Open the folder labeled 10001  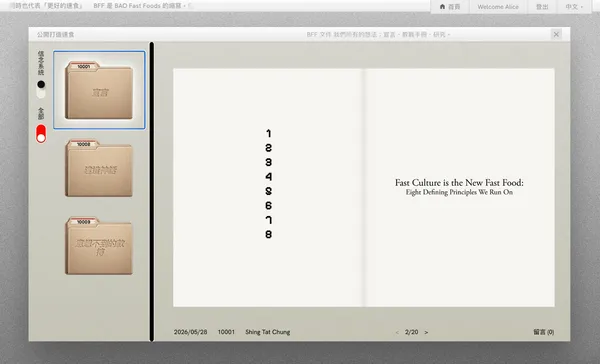99,90
